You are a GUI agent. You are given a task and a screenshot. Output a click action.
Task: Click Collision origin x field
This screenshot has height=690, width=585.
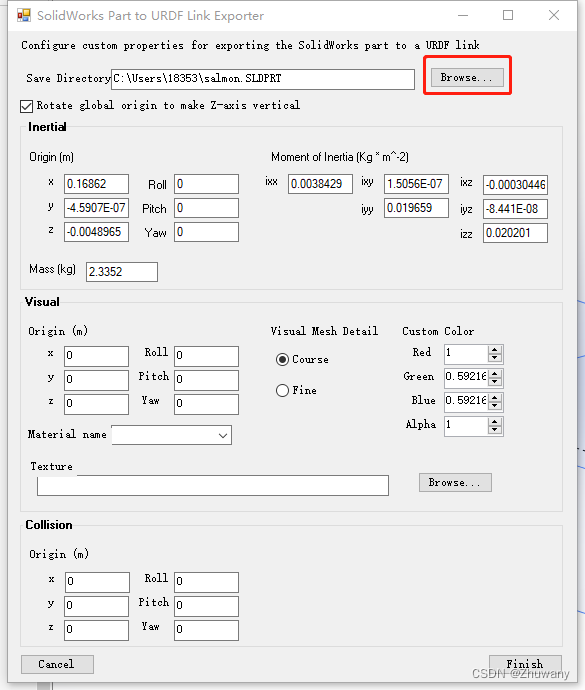(97, 582)
